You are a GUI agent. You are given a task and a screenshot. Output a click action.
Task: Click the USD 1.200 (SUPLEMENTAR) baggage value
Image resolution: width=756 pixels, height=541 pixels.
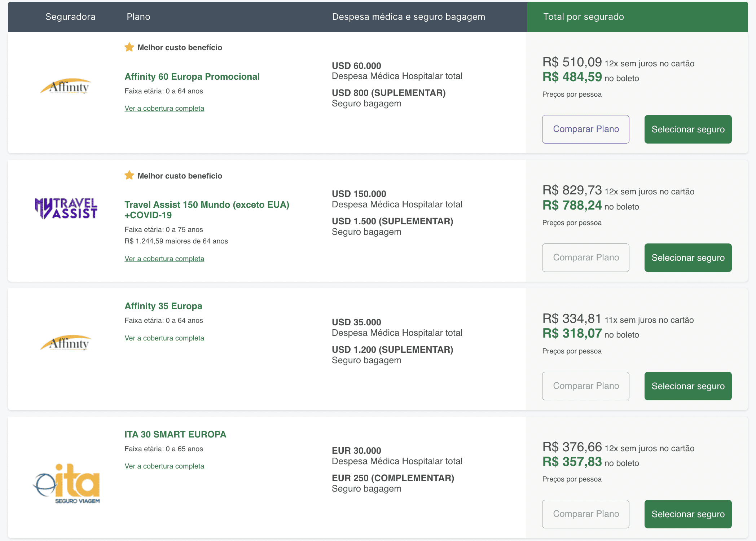point(392,349)
